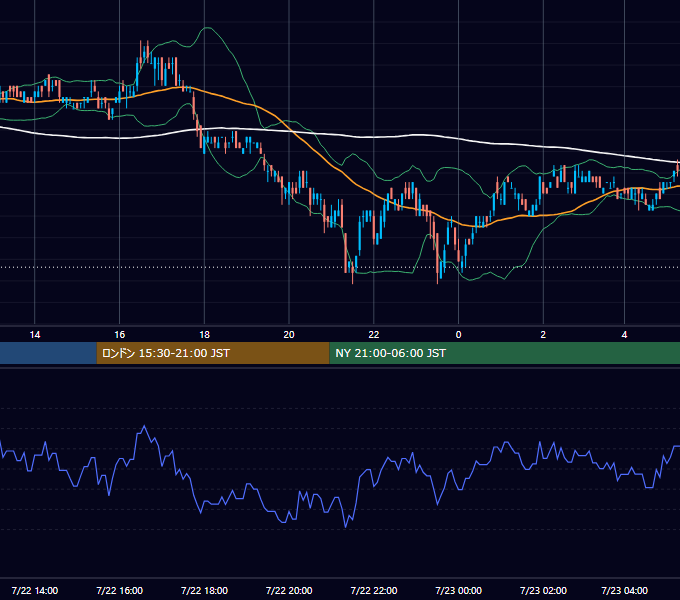Click the oscillator low near 21:20
Viewport: 680px width, 600px height.
point(346,527)
